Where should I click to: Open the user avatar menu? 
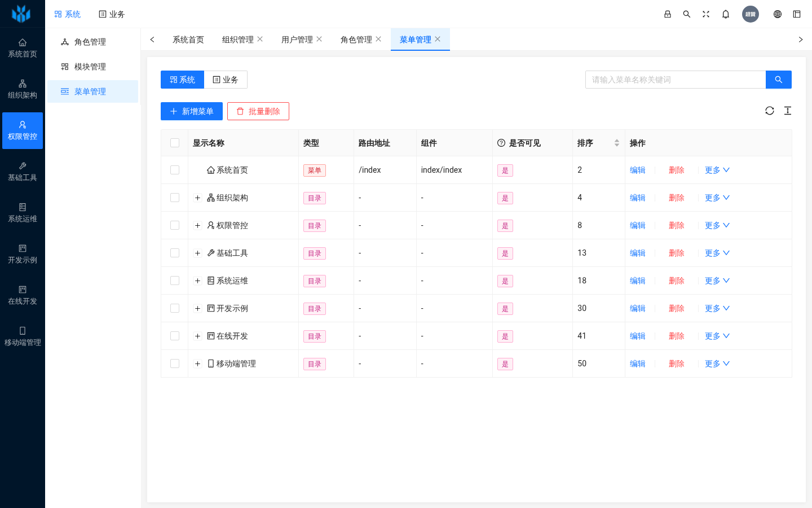coord(751,14)
